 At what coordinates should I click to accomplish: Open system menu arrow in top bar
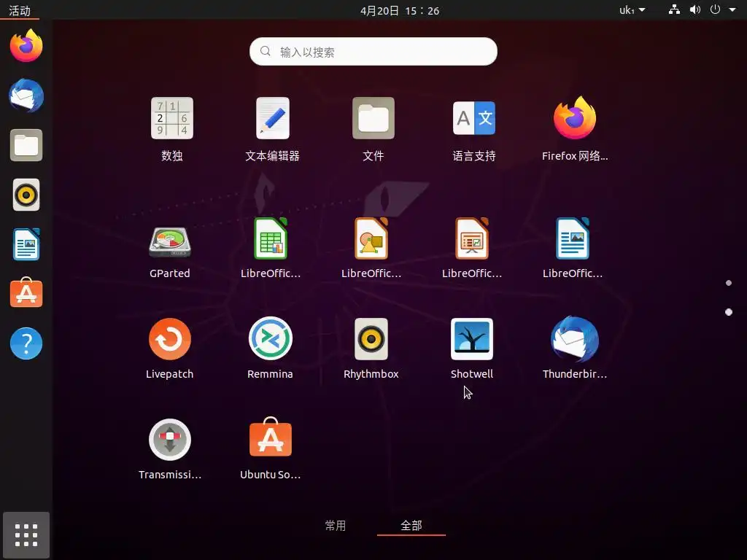pos(732,9)
